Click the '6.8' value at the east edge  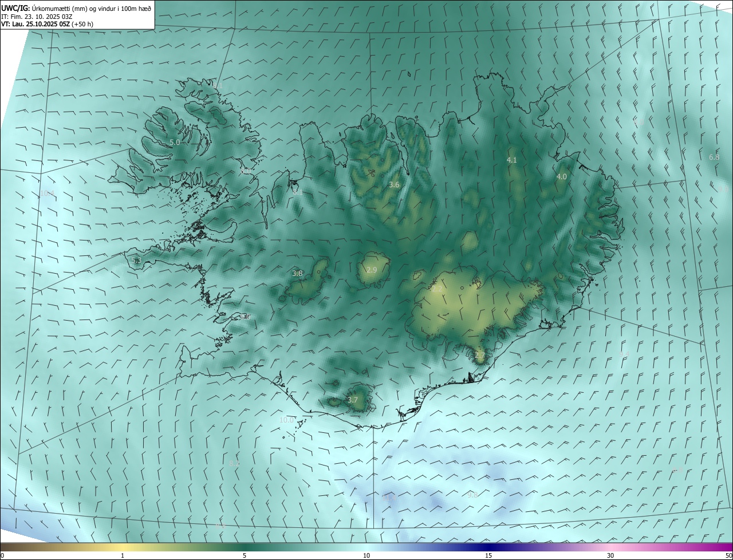pyautogui.click(x=714, y=157)
